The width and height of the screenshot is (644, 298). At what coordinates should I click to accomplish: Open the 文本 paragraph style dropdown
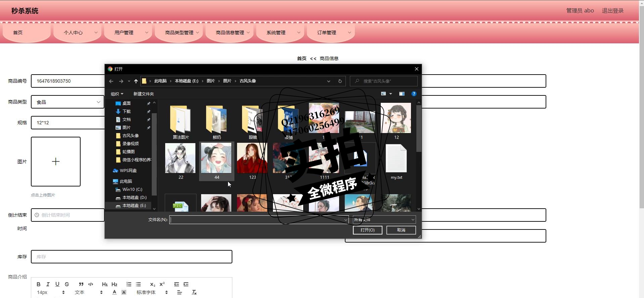coord(89,292)
